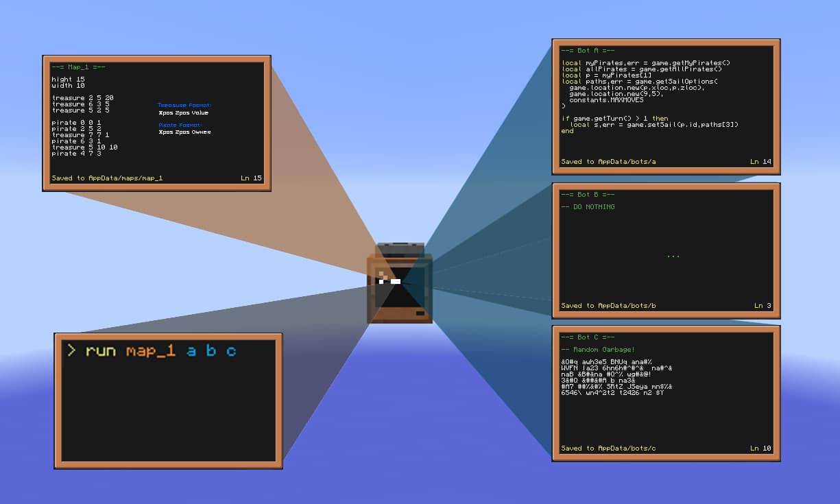The width and height of the screenshot is (840, 504).
Task: Click the 'pirate 0 0 1' line
Action: click(x=76, y=123)
